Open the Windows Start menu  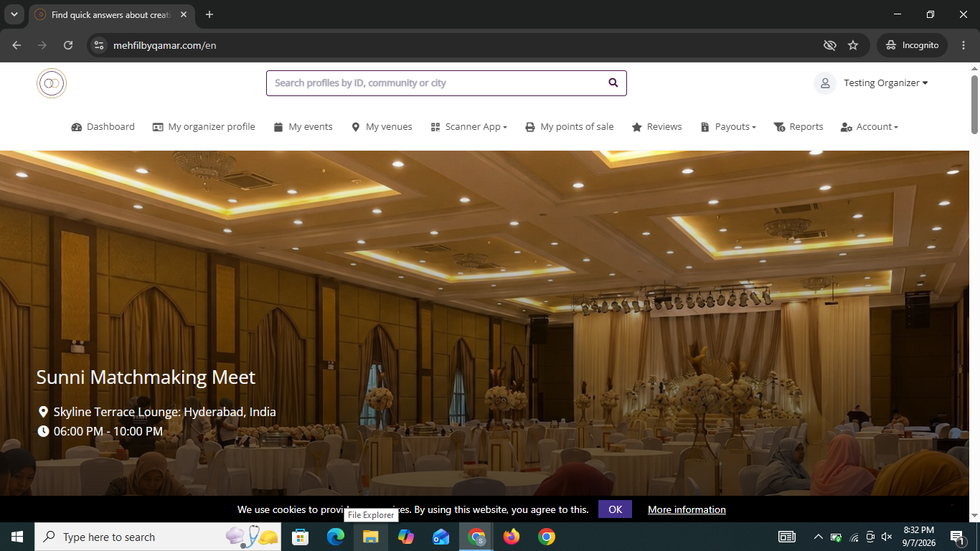tap(17, 537)
